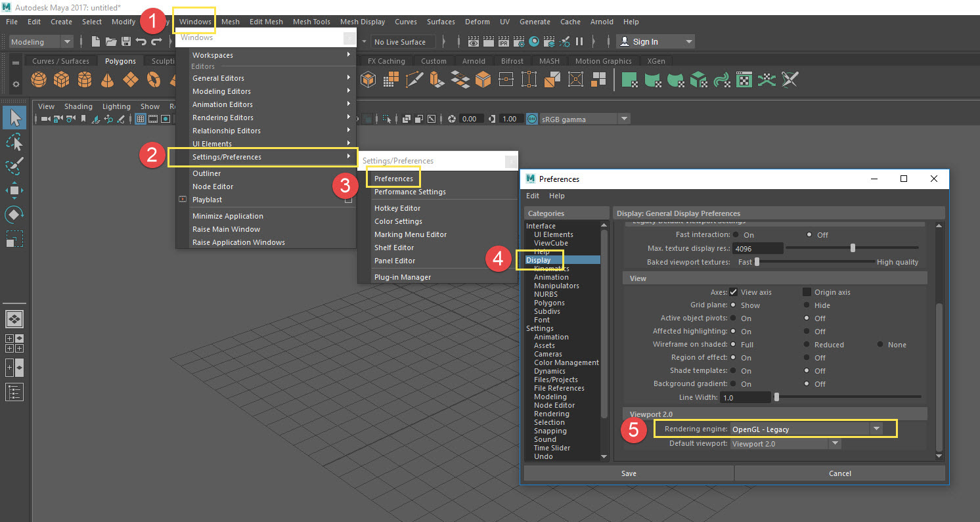This screenshot has width=980, height=522.
Task: Switch to the Arnold shelf tab
Action: tap(474, 61)
